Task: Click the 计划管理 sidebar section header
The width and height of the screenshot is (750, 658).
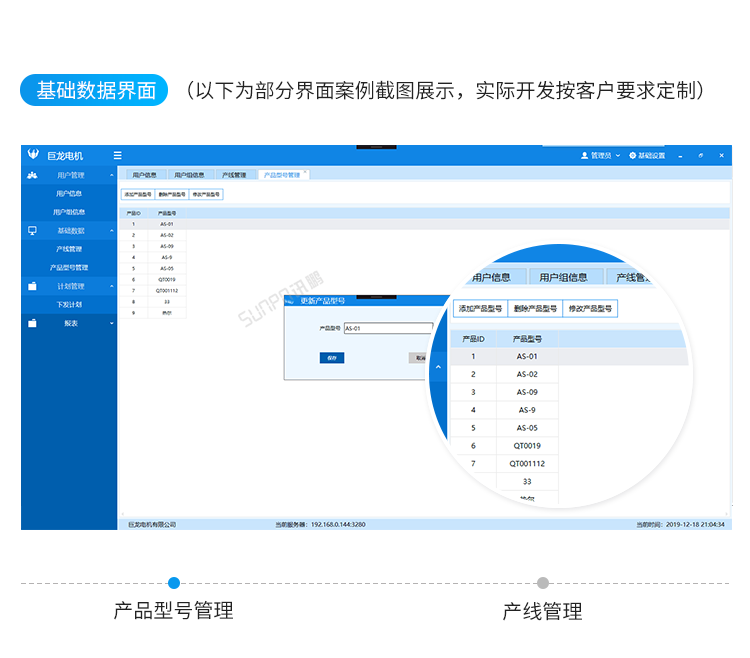Action: tap(69, 286)
